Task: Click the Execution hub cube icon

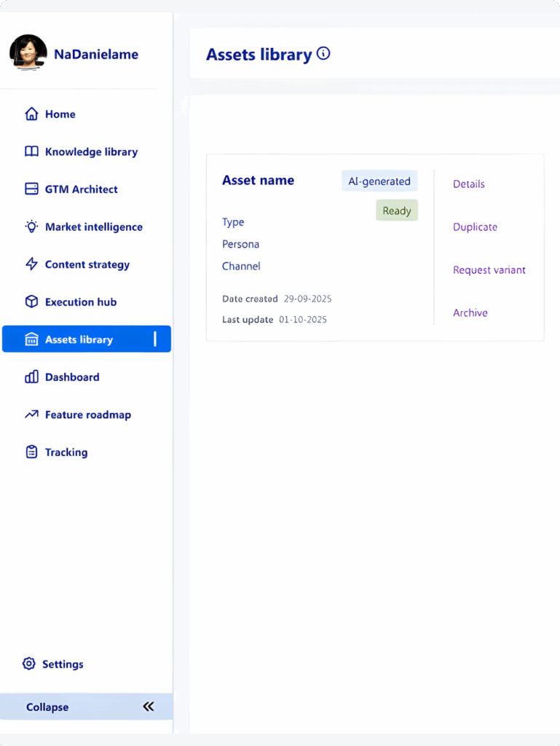Action: [31, 302]
